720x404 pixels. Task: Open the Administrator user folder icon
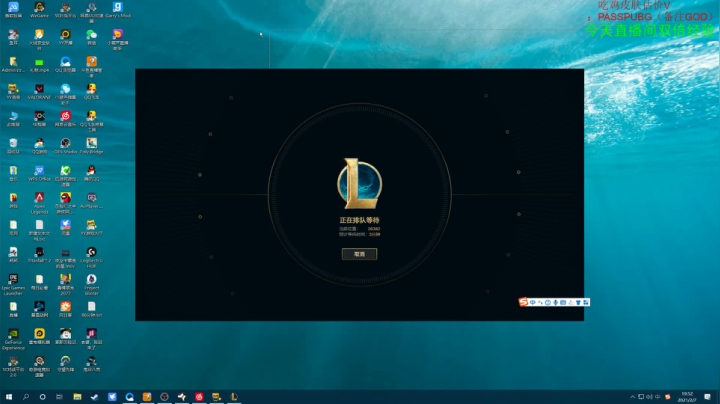[x=13, y=64]
